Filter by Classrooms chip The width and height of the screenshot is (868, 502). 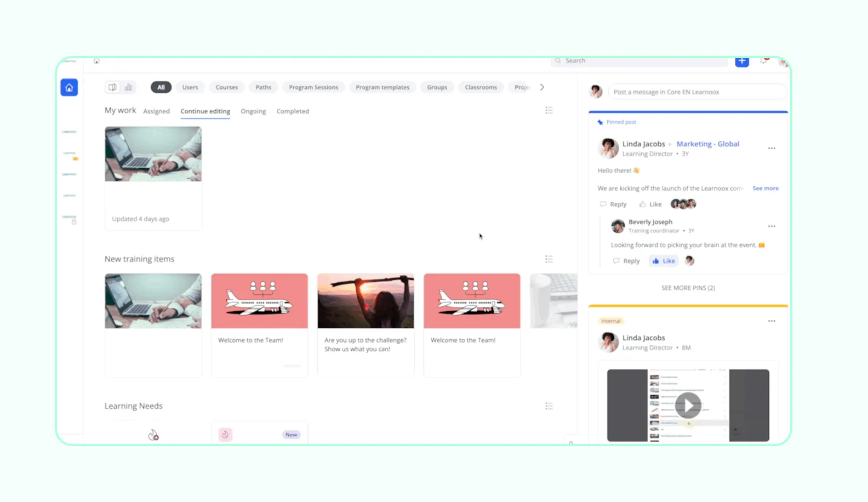(x=481, y=87)
